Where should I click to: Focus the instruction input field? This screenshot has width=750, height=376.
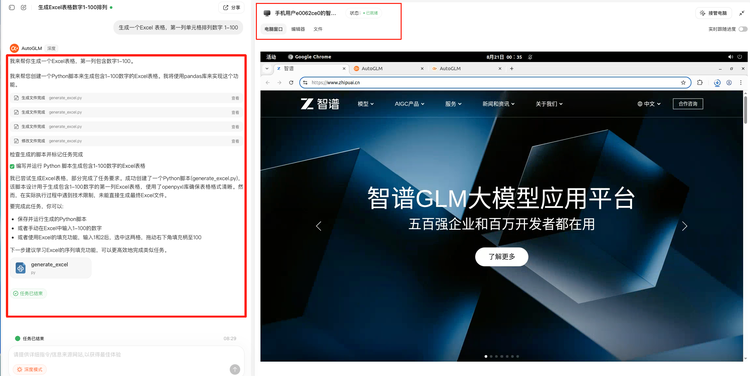(126, 355)
